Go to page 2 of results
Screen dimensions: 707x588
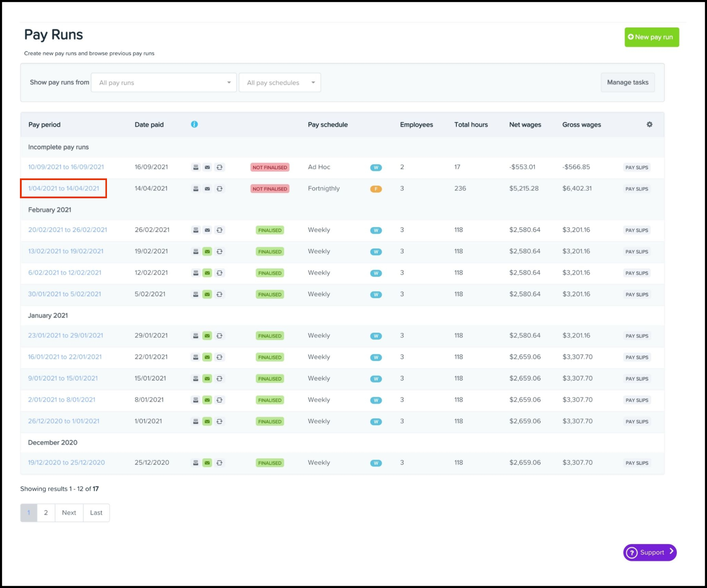coord(46,513)
